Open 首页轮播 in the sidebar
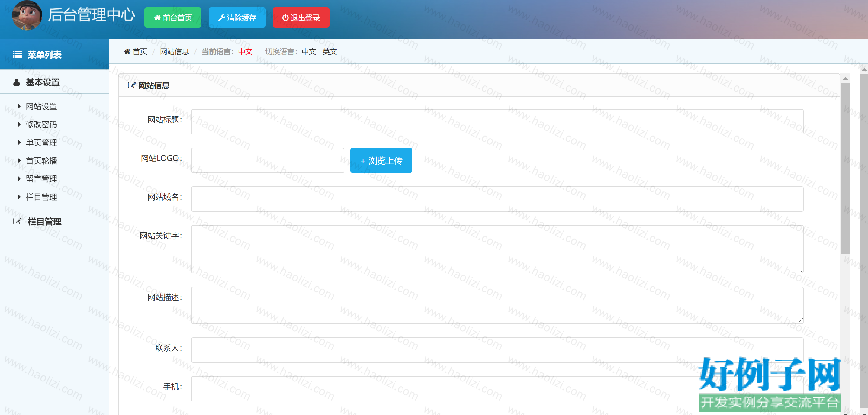The image size is (868, 415). pyautogui.click(x=41, y=161)
